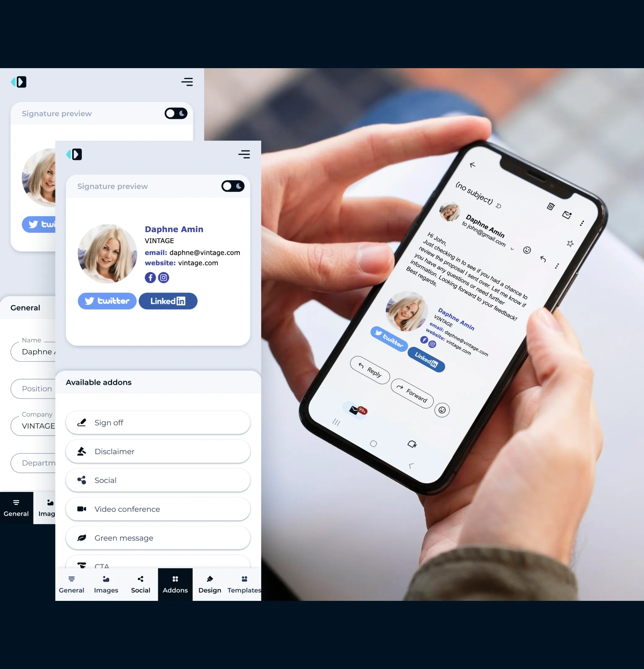Viewport: 644px width, 669px height.
Task: Click the Disclaimer addon button
Action: click(x=158, y=451)
